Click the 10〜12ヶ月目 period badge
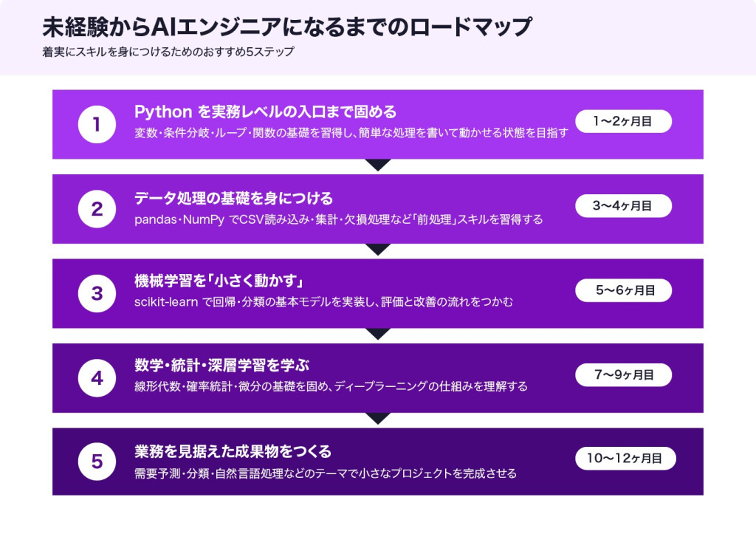 (626, 459)
